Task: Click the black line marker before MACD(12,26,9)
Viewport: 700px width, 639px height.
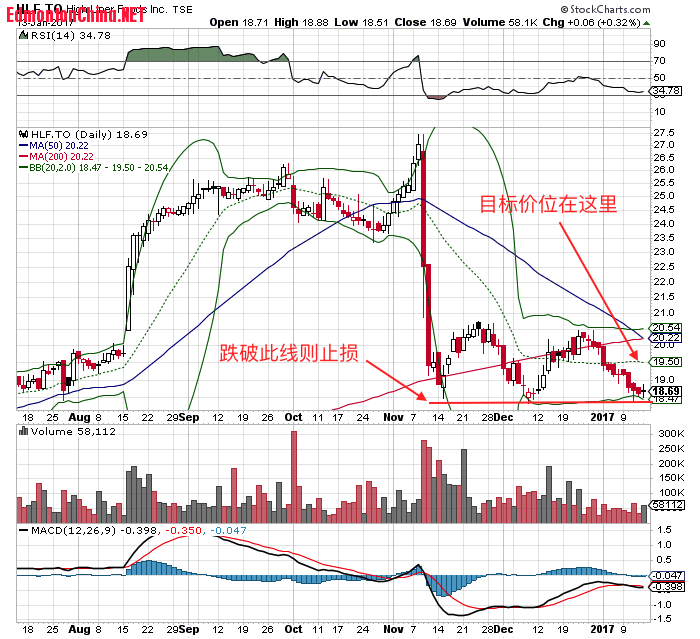Action: click(24, 530)
